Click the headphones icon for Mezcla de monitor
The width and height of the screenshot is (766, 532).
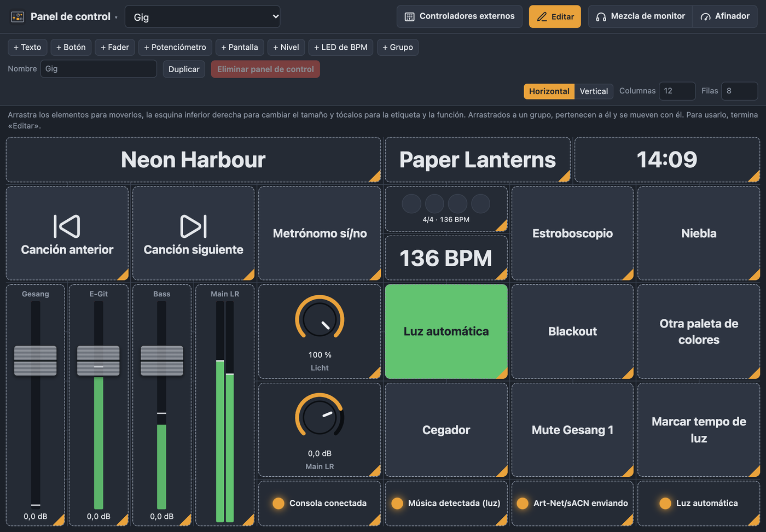point(601,16)
